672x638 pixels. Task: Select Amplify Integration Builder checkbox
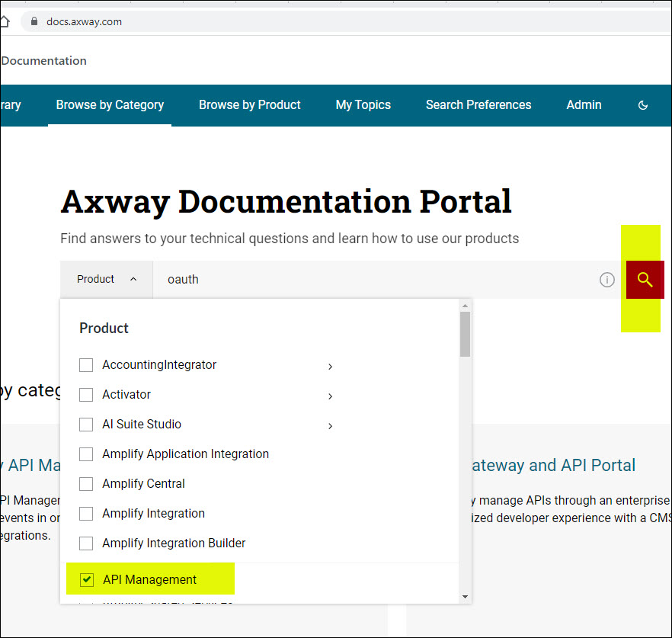pyautogui.click(x=86, y=543)
